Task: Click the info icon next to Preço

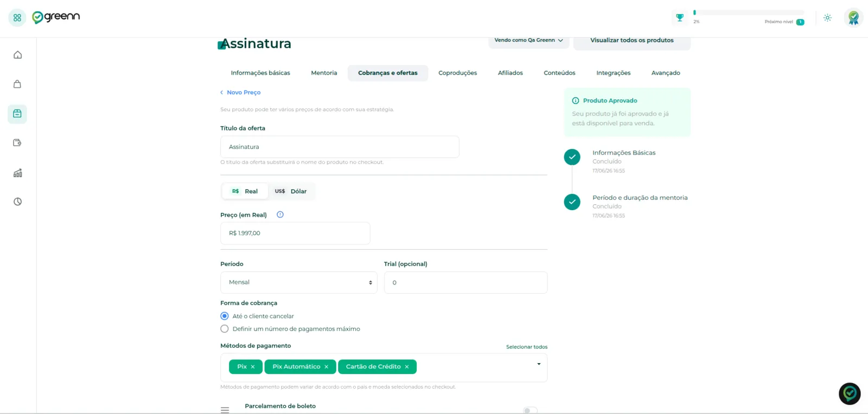Action: pos(280,215)
